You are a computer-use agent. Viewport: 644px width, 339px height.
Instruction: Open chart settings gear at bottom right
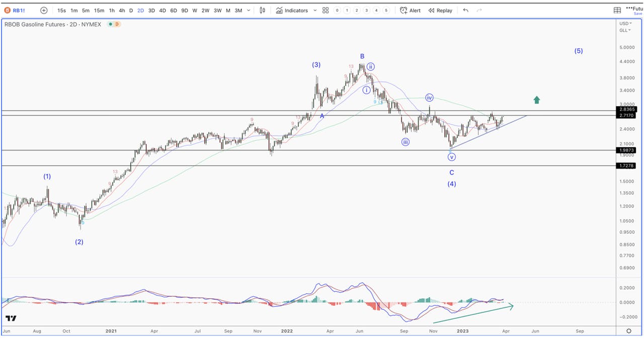click(629, 331)
